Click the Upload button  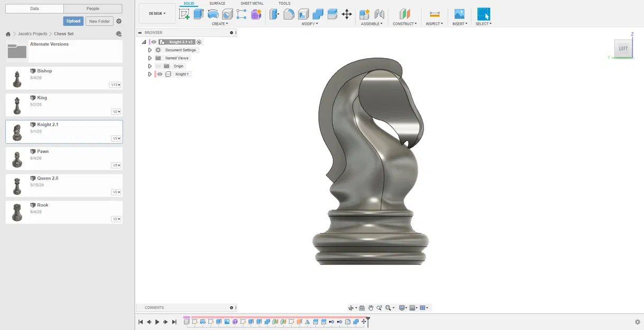click(x=73, y=21)
